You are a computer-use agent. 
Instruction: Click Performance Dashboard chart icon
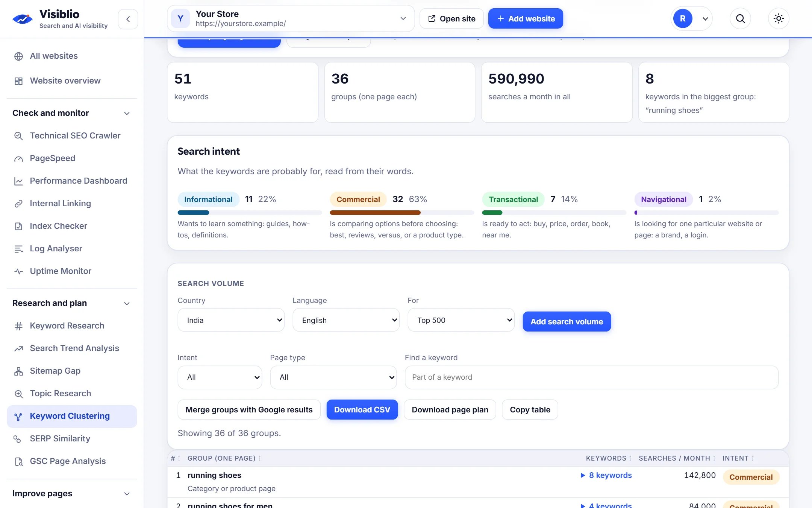click(18, 181)
